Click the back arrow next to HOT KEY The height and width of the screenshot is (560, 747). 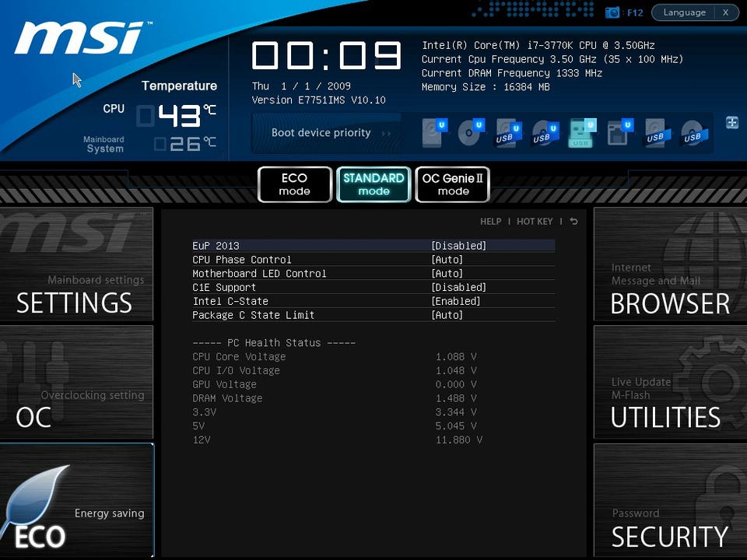(x=573, y=222)
